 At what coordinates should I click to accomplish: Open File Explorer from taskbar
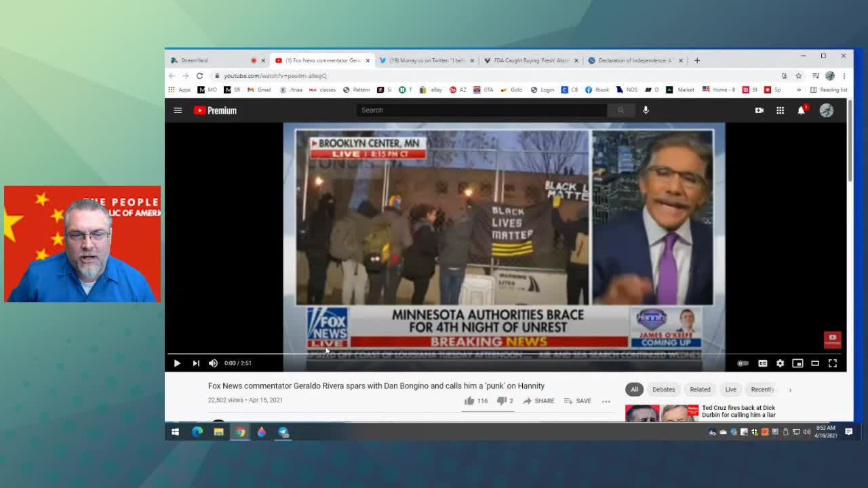(219, 432)
